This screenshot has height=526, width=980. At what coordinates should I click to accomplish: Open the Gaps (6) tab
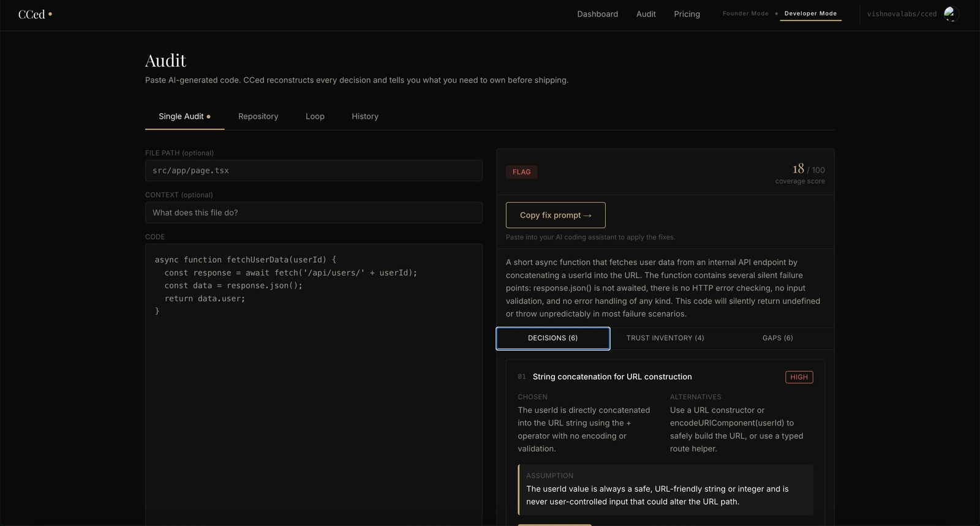click(x=777, y=338)
